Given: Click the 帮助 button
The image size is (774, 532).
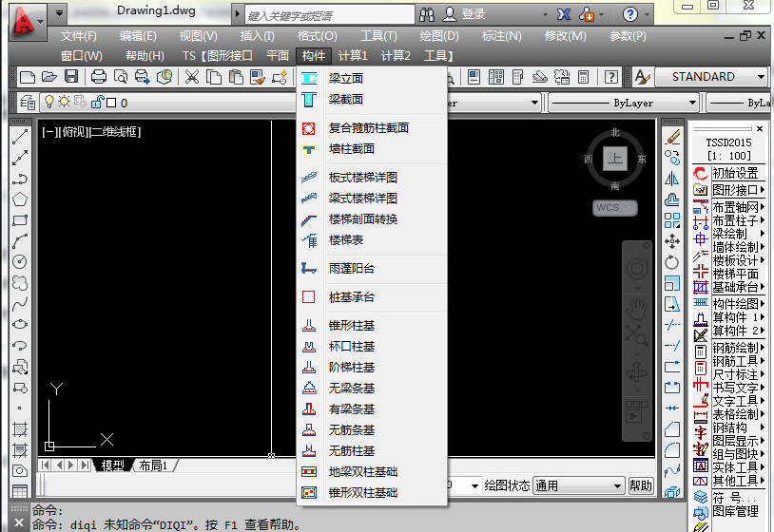Looking at the screenshot, I should coord(641,486).
